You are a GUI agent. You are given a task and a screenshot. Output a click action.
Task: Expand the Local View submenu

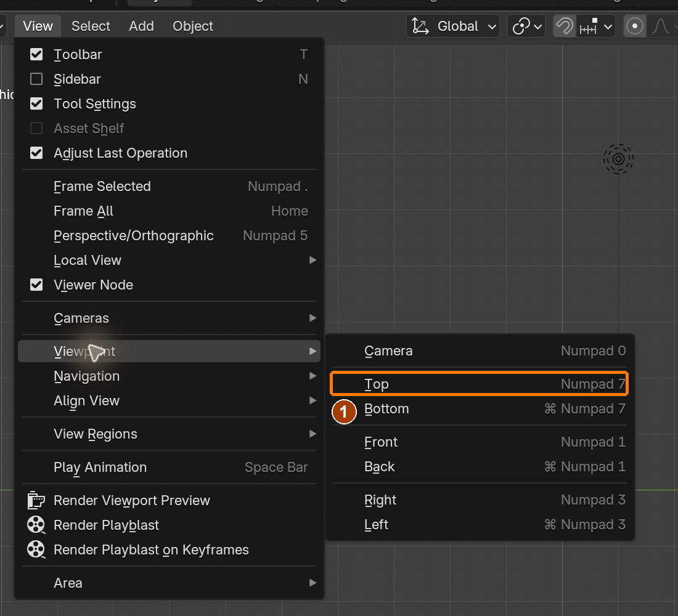[169, 260]
